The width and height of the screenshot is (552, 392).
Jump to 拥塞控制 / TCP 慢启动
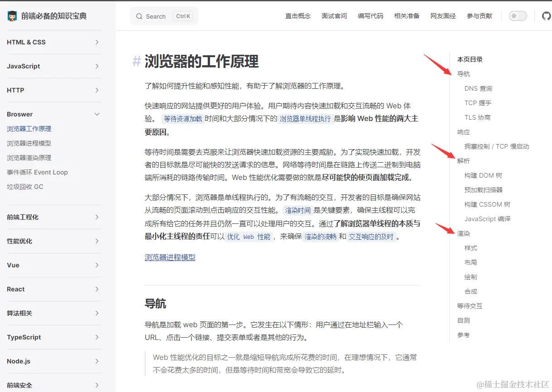click(497, 146)
